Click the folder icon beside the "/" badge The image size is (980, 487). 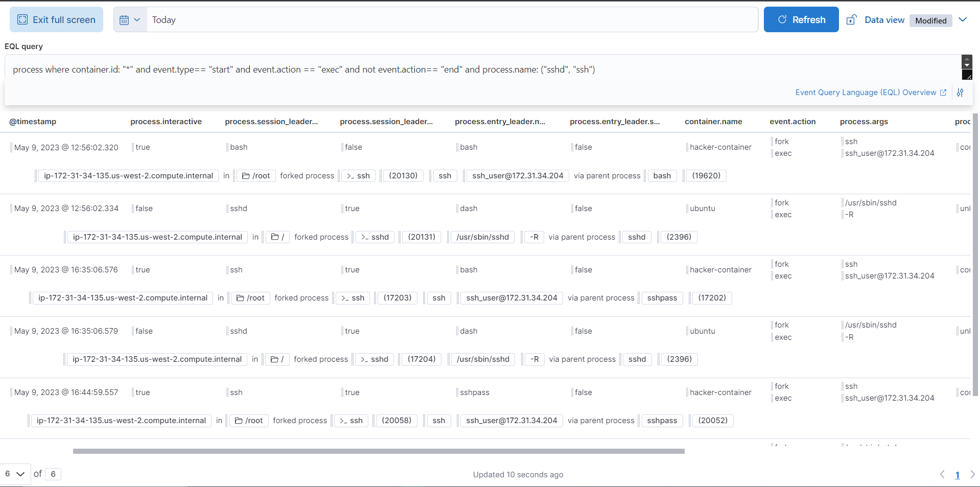click(x=274, y=237)
